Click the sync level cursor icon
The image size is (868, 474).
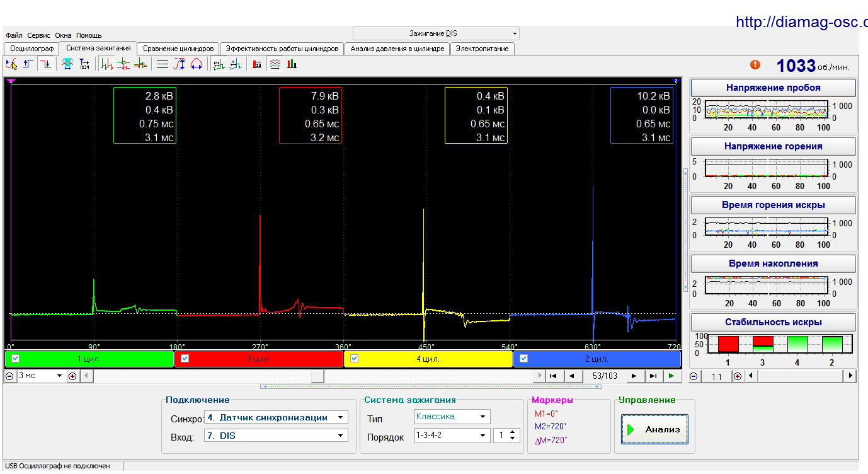(11, 64)
